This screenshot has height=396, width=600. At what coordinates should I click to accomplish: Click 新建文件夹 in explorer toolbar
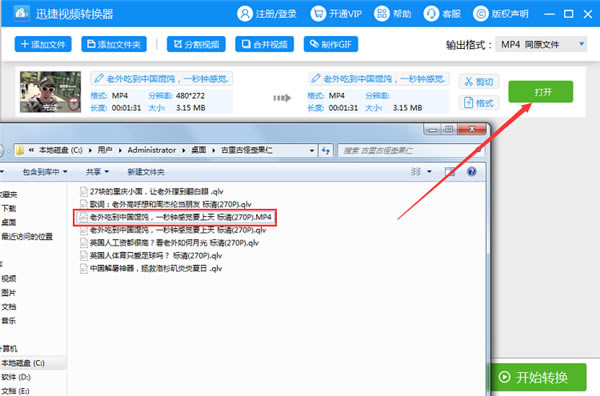pos(146,172)
